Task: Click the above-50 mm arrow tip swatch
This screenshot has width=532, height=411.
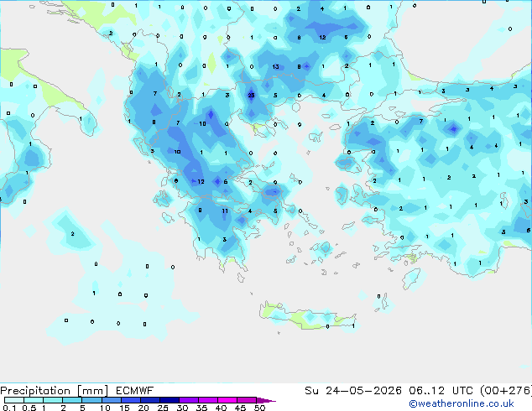Action: 265,400
